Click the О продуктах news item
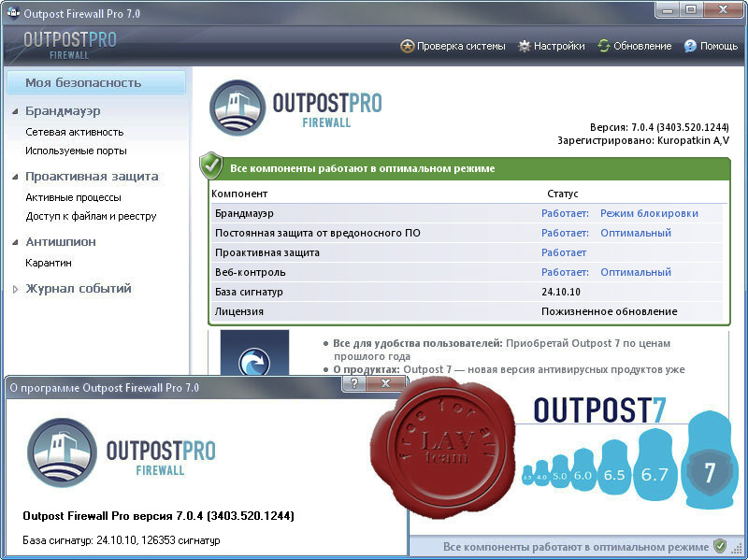 pyautogui.click(x=504, y=369)
